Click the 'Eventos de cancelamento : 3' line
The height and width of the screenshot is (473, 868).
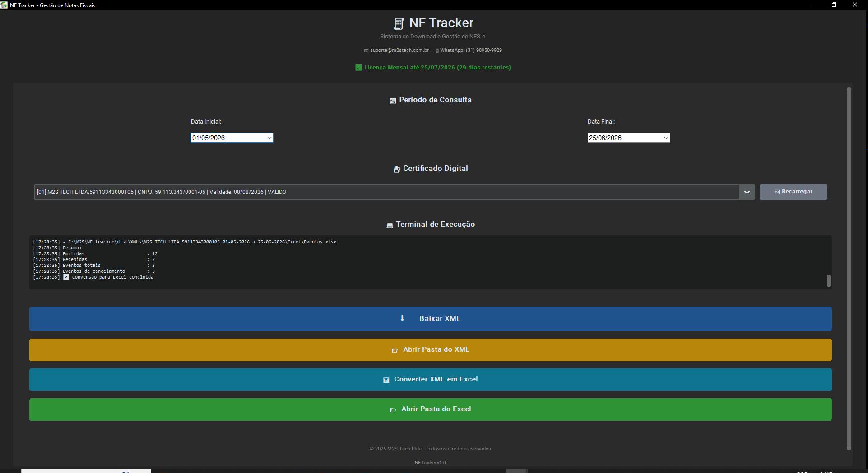(x=94, y=271)
